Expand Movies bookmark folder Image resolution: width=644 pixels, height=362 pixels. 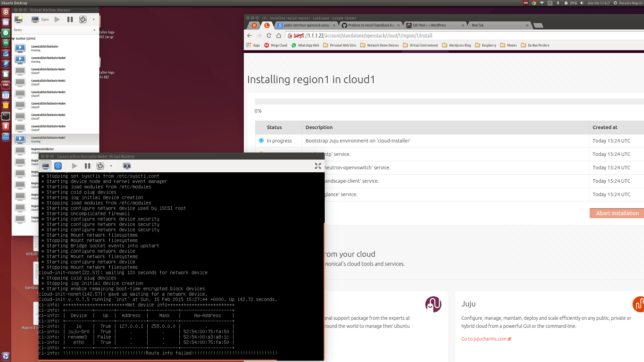(508, 45)
